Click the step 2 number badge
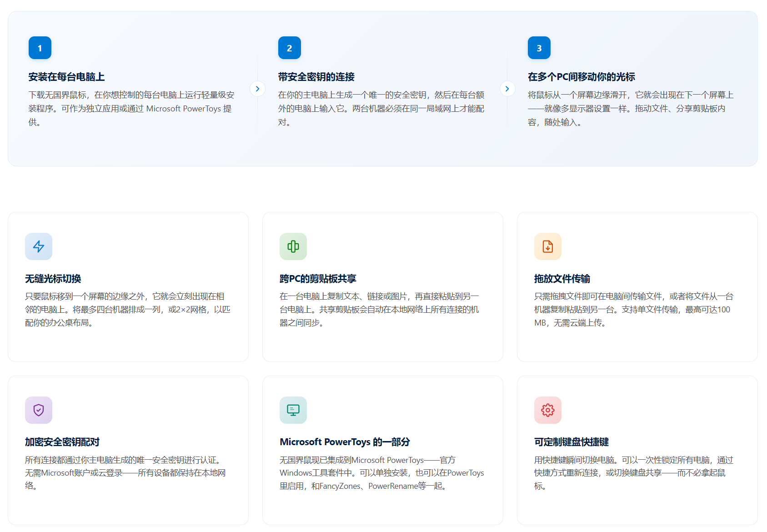Image resolution: width=767 pixels, height=532 pixels. (x=290, y=48)
